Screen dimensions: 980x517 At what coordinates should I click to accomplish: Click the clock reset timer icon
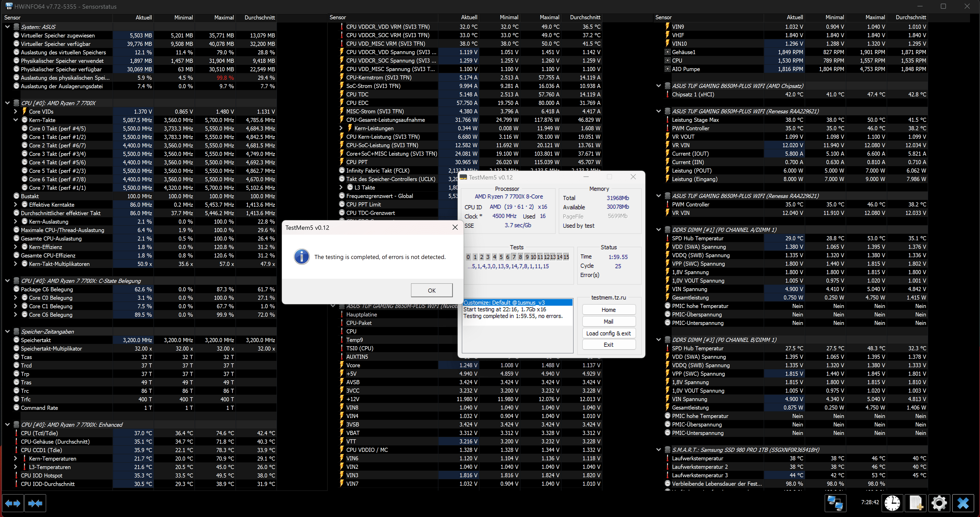tap(892, 503)
